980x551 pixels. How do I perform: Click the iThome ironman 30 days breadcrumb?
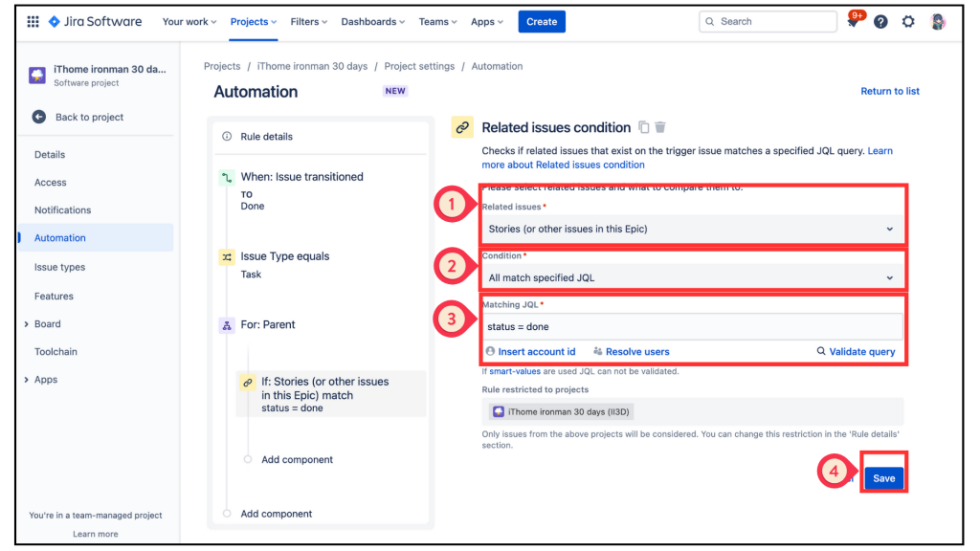[312, 66]
